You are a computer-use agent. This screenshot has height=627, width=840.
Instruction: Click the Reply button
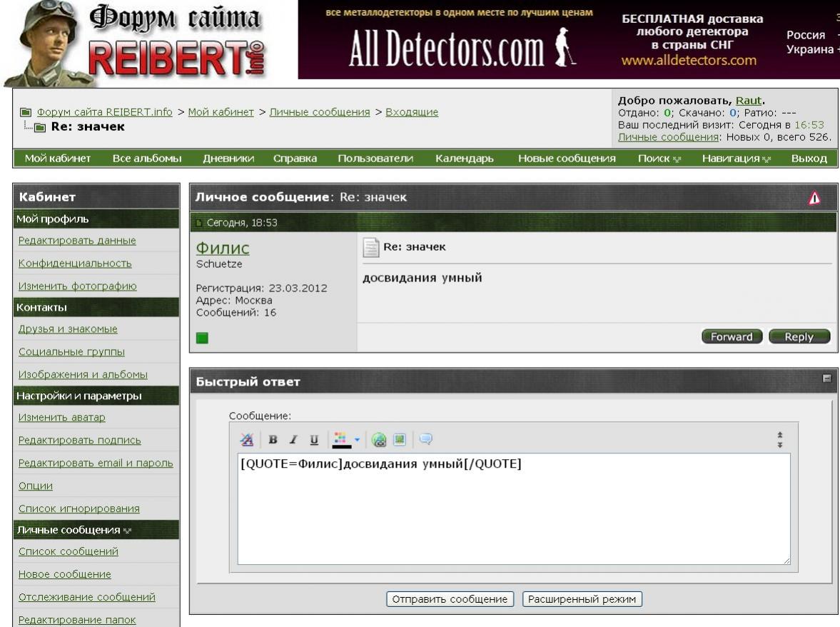click(799, 336)
